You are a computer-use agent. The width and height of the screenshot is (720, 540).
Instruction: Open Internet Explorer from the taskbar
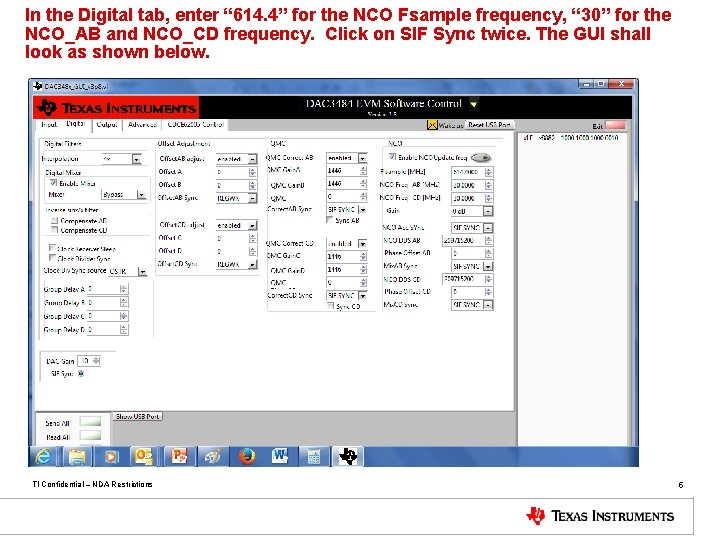44,456
